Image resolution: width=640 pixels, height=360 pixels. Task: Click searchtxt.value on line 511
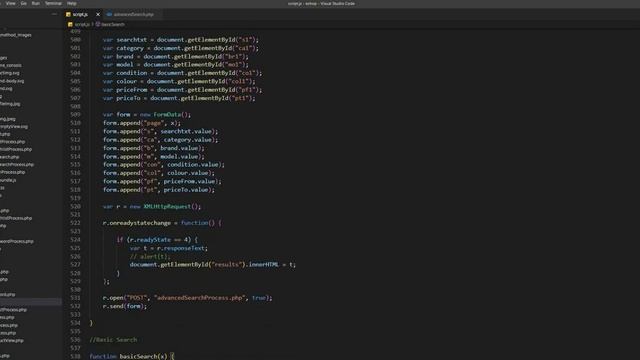point(186,131)
